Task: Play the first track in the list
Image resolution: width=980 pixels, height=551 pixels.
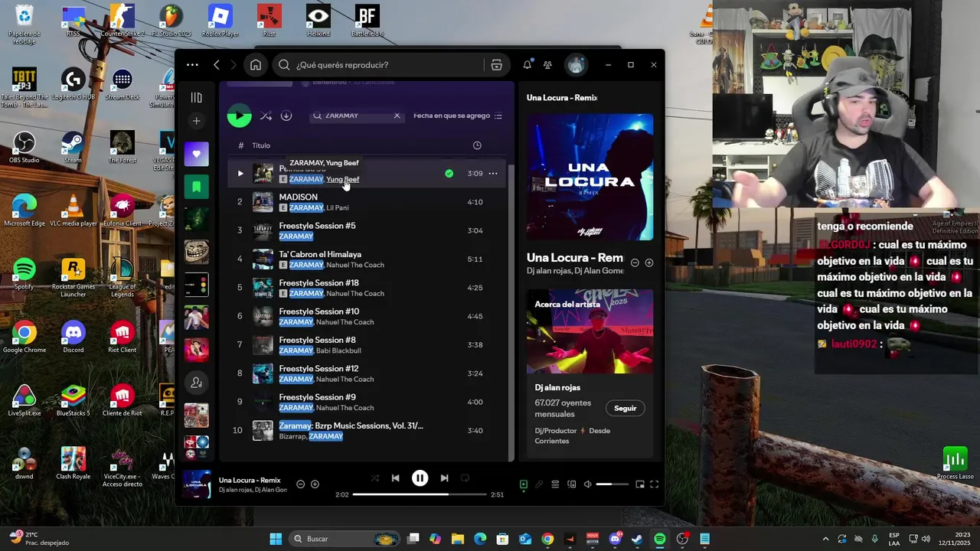Action: tap(240, 174)
